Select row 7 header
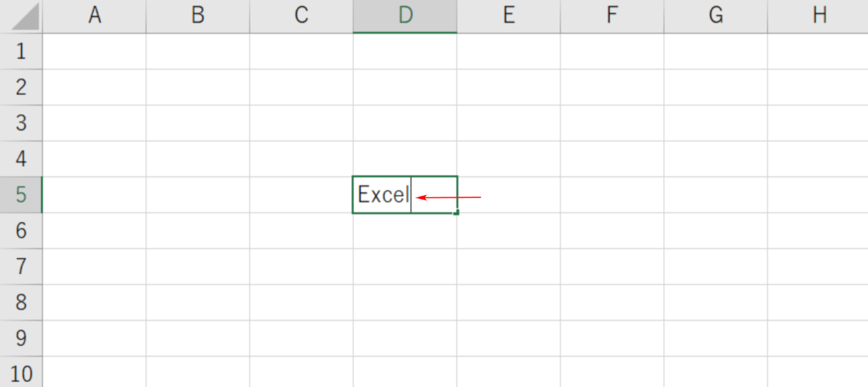The width and height of the screenshot is (868, 387). coord(21,267)
